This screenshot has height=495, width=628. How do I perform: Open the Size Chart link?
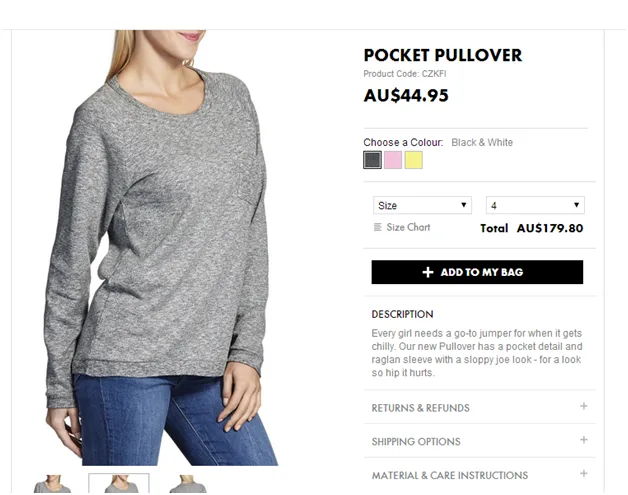coord(408,227)
